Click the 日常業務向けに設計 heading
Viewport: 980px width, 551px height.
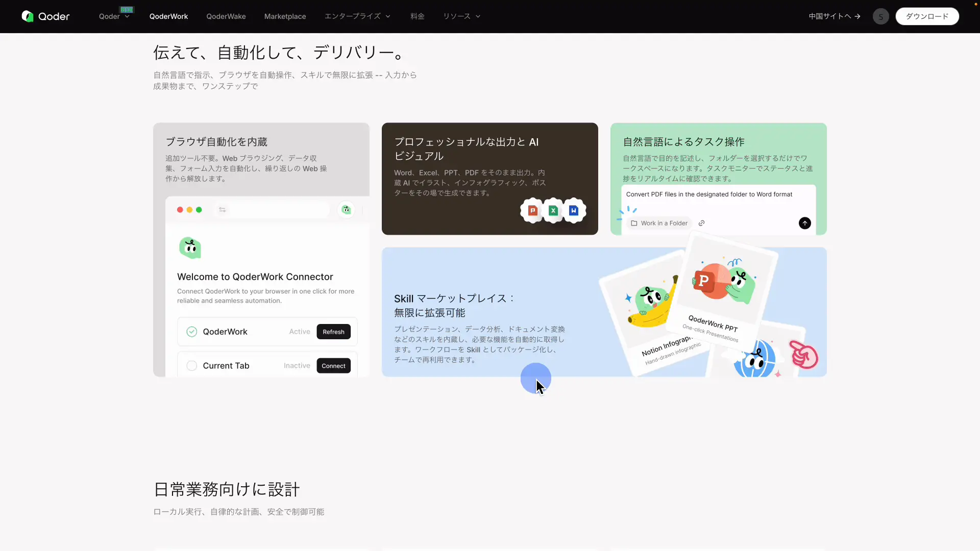[227, 490]
